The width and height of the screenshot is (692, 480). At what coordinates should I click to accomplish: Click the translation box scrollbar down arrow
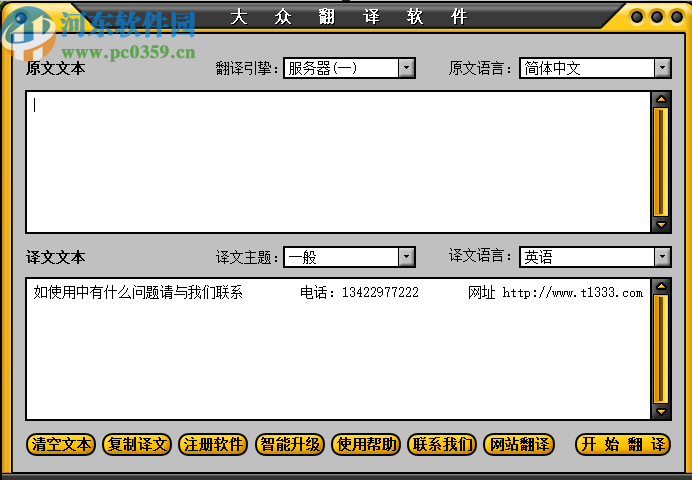click(x=661, y=412)
